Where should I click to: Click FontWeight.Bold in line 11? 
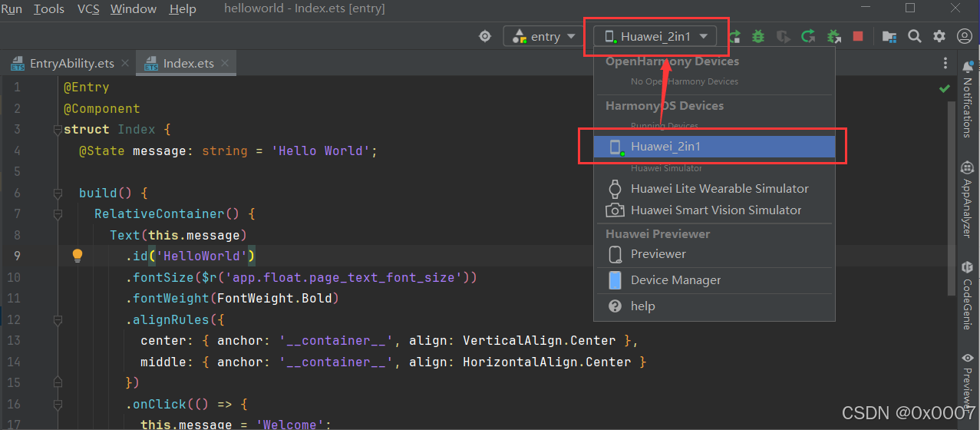(275, 298)
